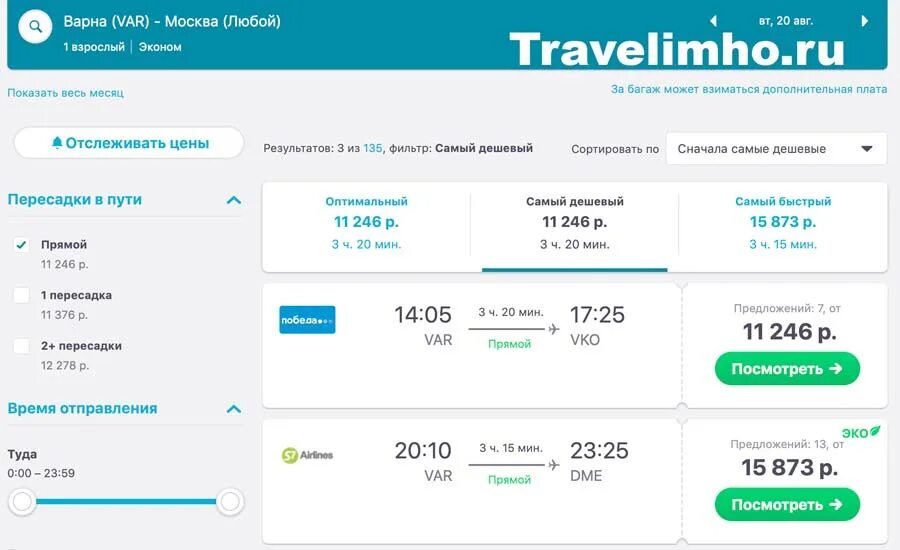
Task: Click the S7 Airlines logo
Action: [307, 455]
